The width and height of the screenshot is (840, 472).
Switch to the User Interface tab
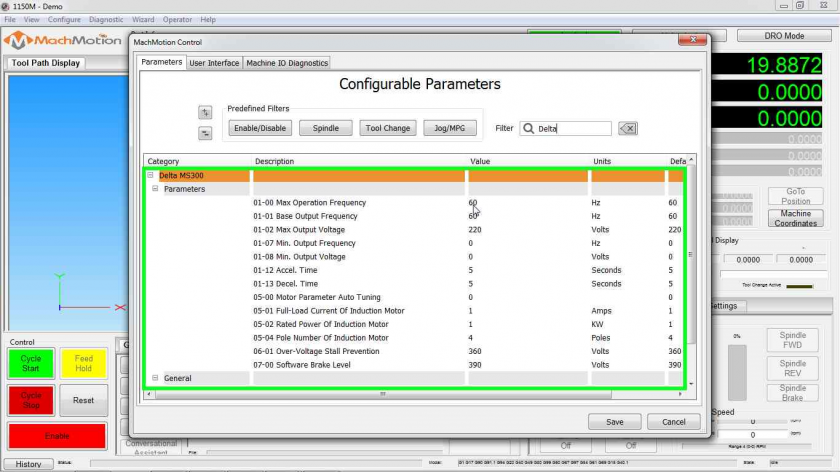(x=214, y=63)
